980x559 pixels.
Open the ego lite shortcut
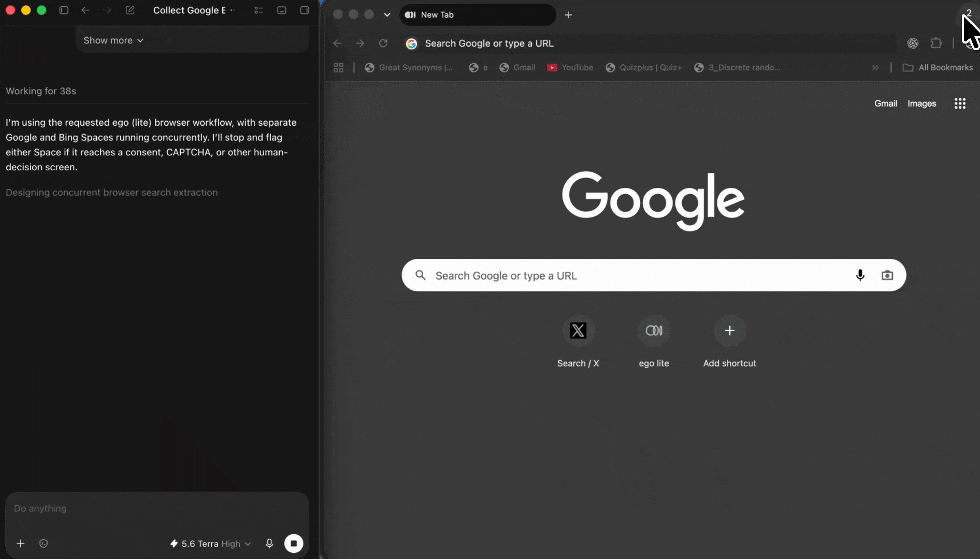click(x=654, y=342)
